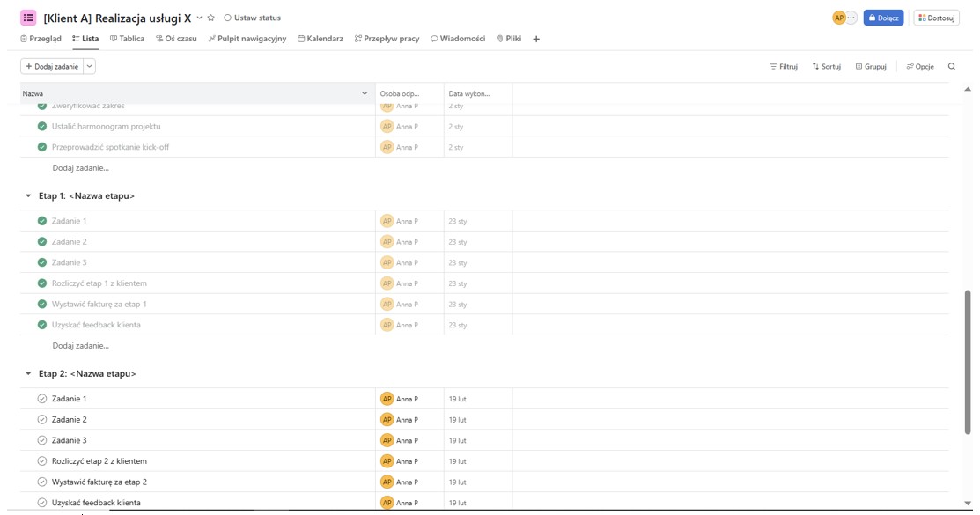The width and height of the screenshot is (980, 515).
Task: Click the pink list project icon
Action: click(x=28, y=18)
